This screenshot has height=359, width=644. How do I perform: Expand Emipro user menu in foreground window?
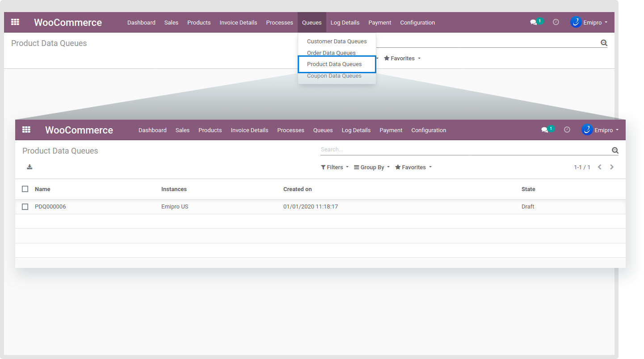[x=606, y=130]
